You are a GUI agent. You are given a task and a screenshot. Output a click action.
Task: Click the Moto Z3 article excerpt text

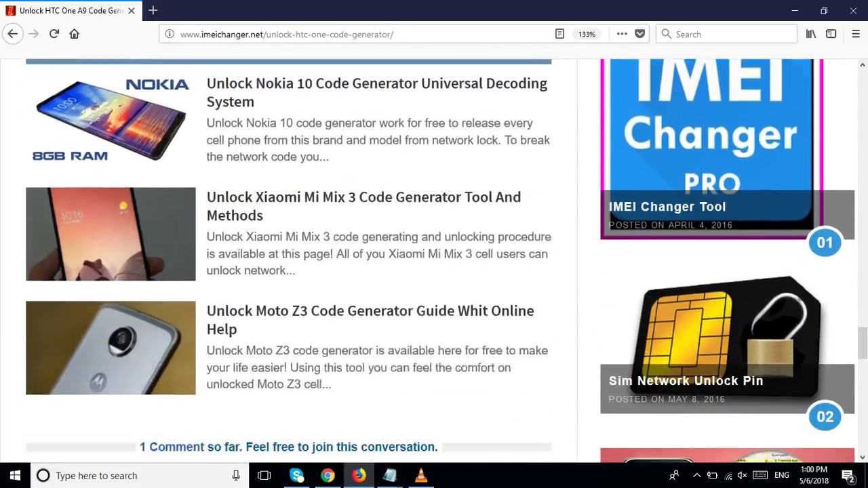(x=377, y=367)
